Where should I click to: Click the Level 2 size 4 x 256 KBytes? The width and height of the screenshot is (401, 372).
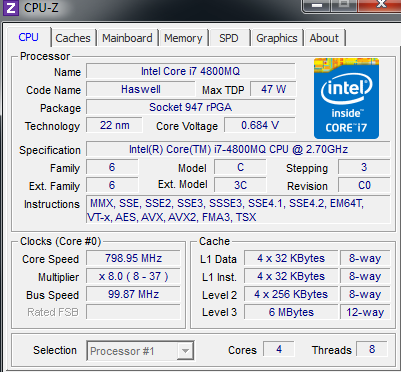click(x=291, y=294)
